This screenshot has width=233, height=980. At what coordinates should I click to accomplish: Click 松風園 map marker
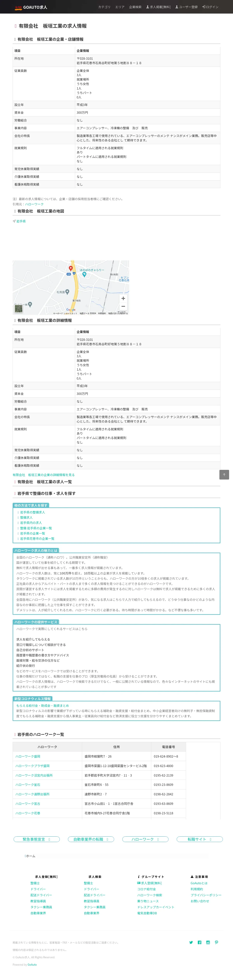pos(67,292)
